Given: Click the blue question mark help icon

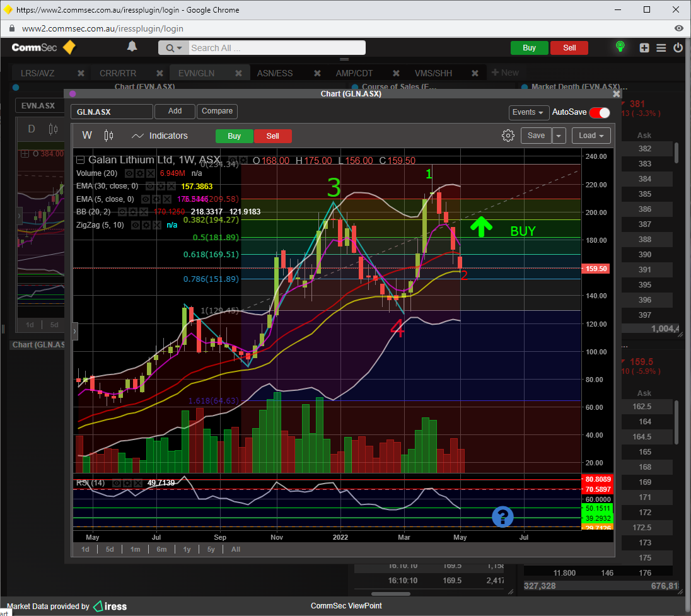Looking at the screenshot, I should coord(502,516).
